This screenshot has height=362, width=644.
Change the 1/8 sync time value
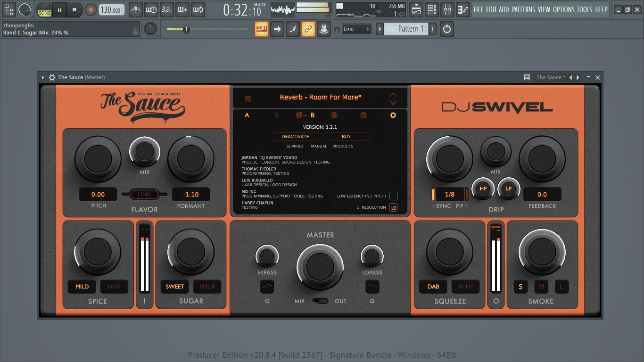(450, 194)
